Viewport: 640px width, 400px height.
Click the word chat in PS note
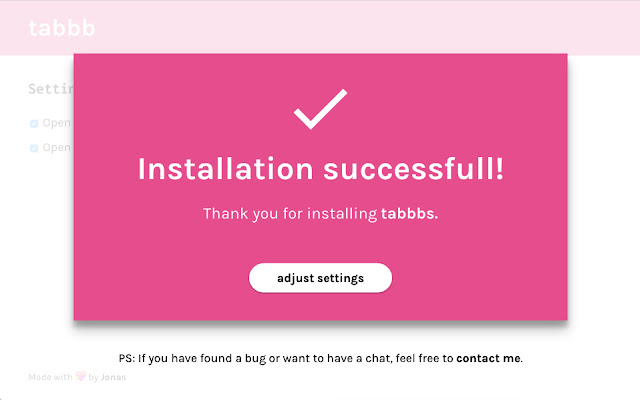click(x=366, y=358)
